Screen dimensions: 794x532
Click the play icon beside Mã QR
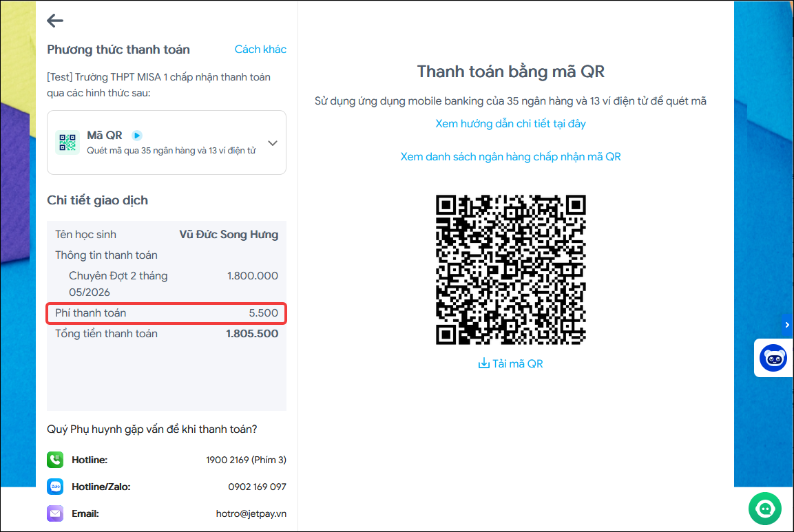137,135
